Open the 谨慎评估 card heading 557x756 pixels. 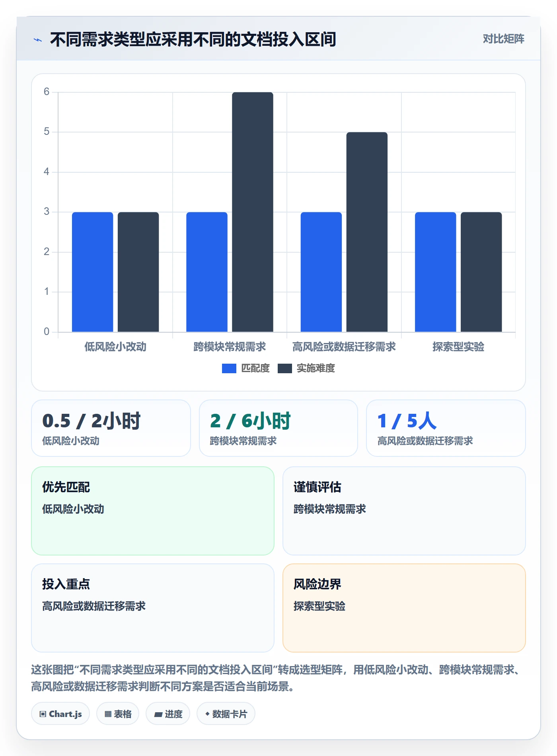317,487
